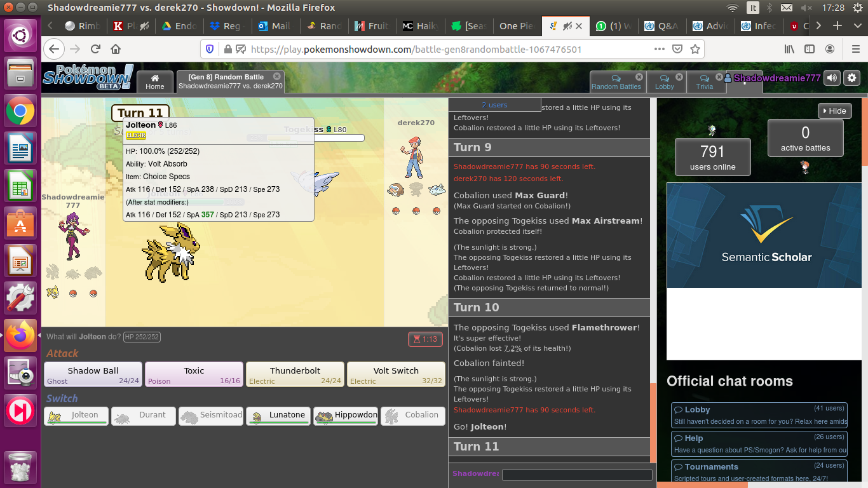Join the Tournaments chat room
Image resolution: width=868 pixels, height=488 pixels.
[x=759, y=473]
